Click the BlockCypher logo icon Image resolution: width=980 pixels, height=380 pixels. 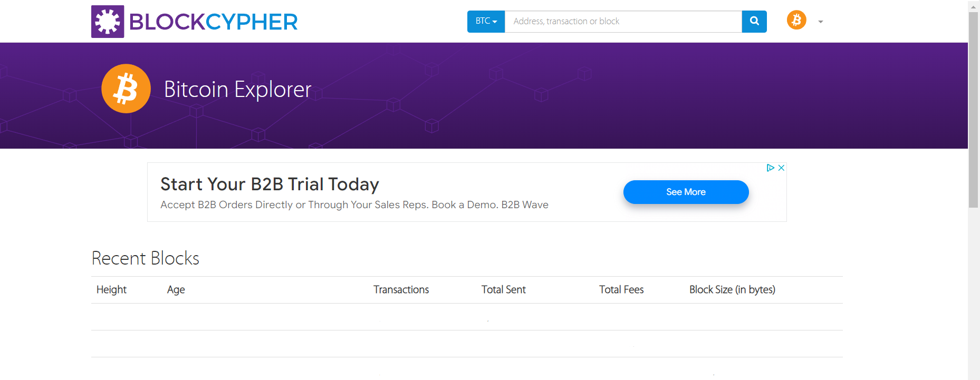[108, 22]
